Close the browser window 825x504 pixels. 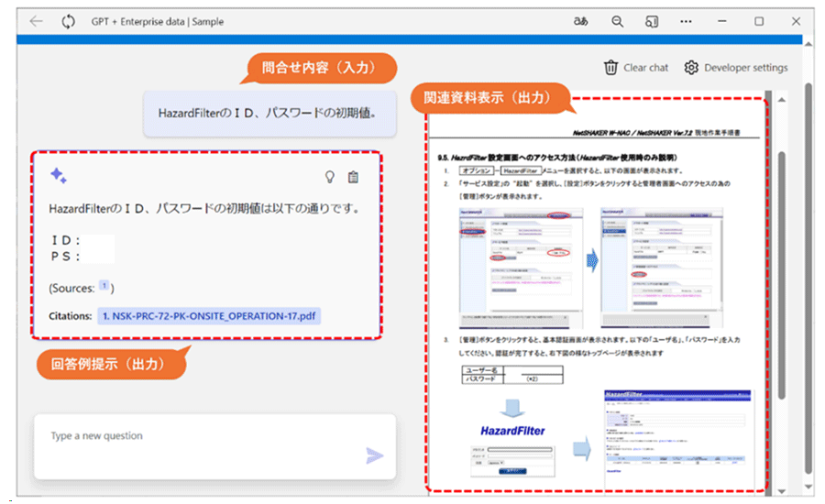coord(796,22)
